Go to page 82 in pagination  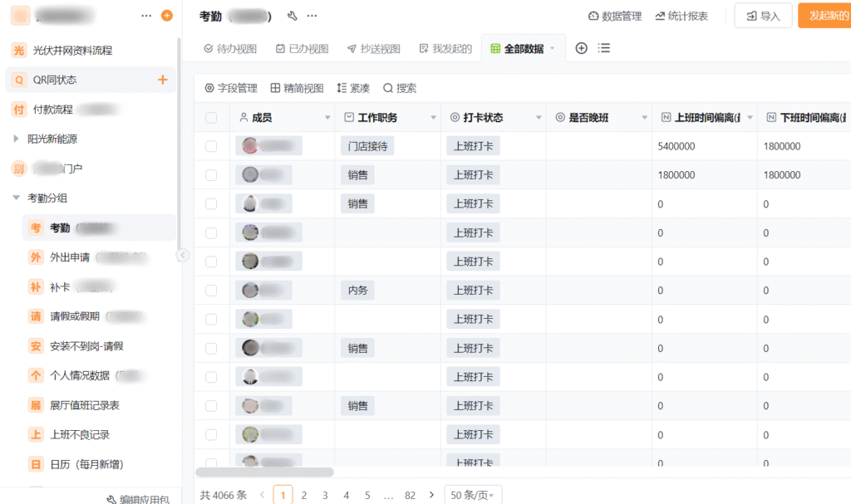(410, 495)
